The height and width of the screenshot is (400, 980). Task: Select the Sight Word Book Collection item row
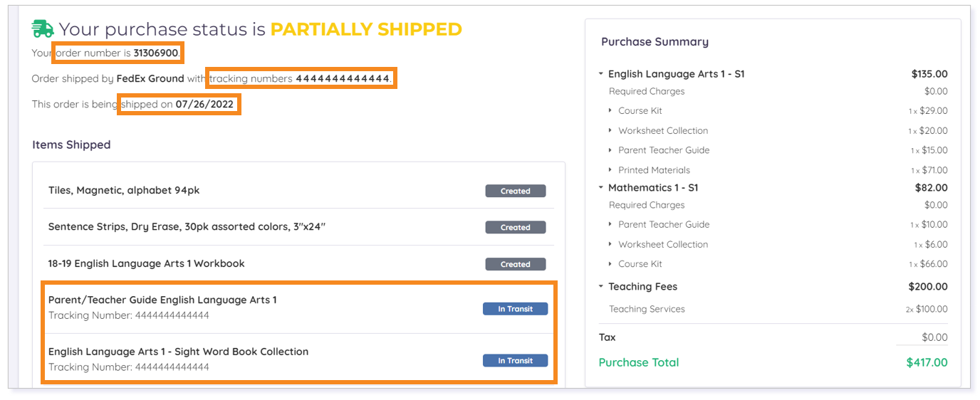coord(298,359)
